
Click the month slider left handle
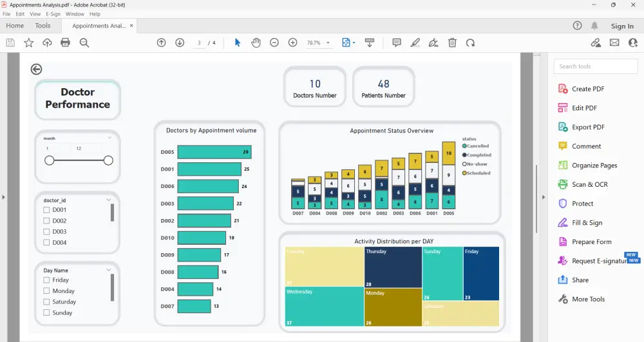tap(50, 160)
